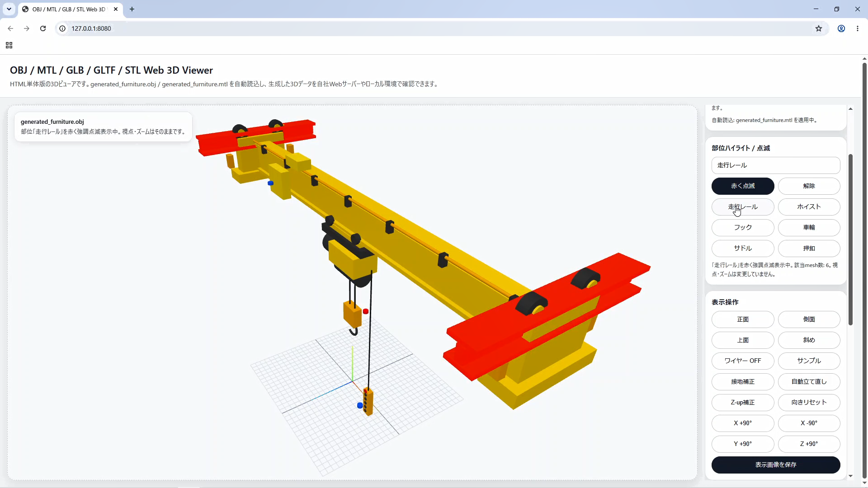Highlight the ホイスト part

coord(809,207)
